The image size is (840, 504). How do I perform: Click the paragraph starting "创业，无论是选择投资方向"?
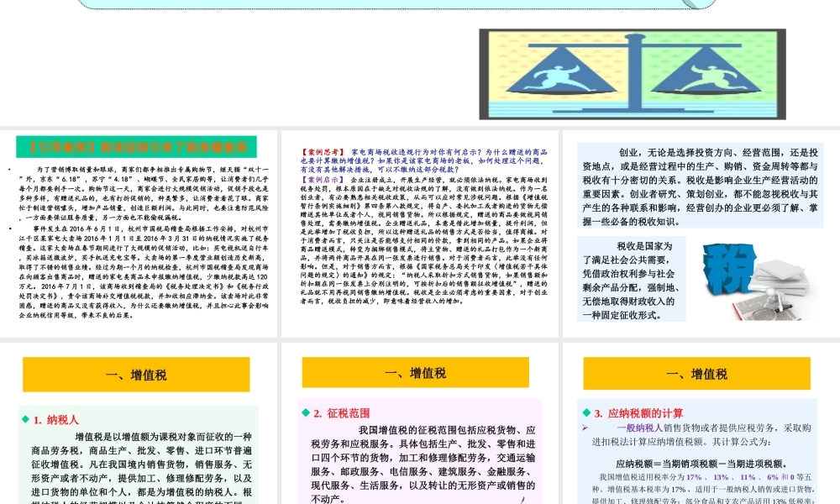click(x=697, y=185)
